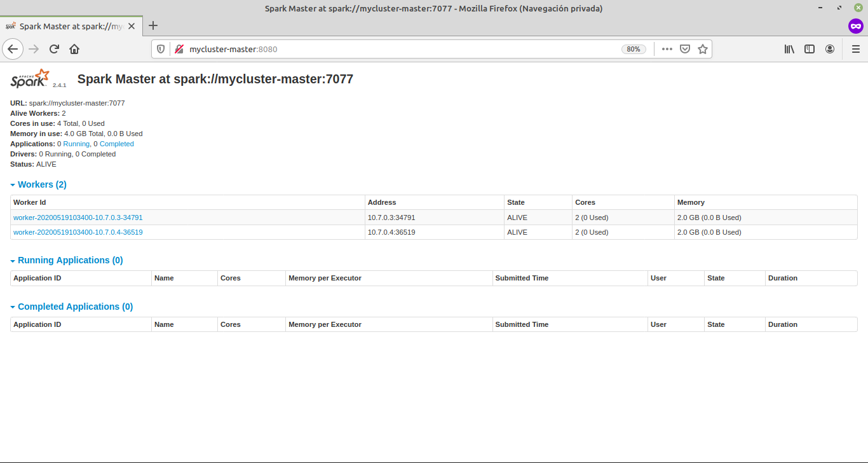Open the Running applications link
This screenshot has height=463, width=868.
point(76,144)
